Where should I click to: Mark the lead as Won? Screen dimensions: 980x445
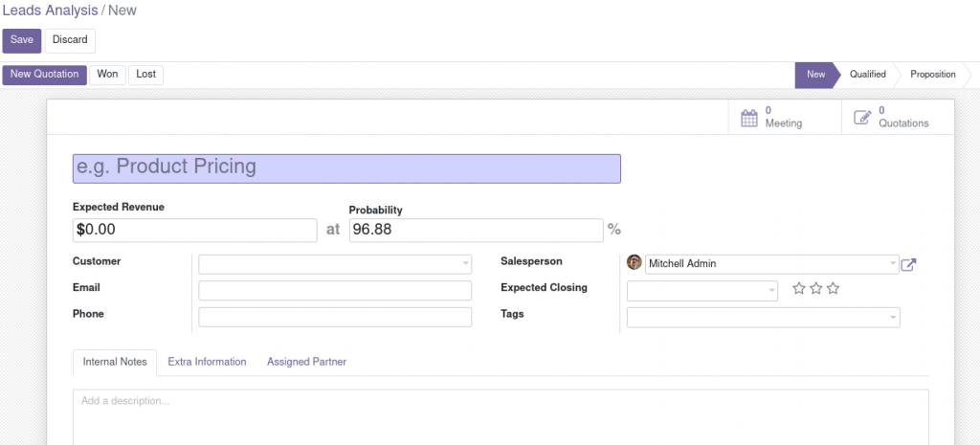point(107,75)
